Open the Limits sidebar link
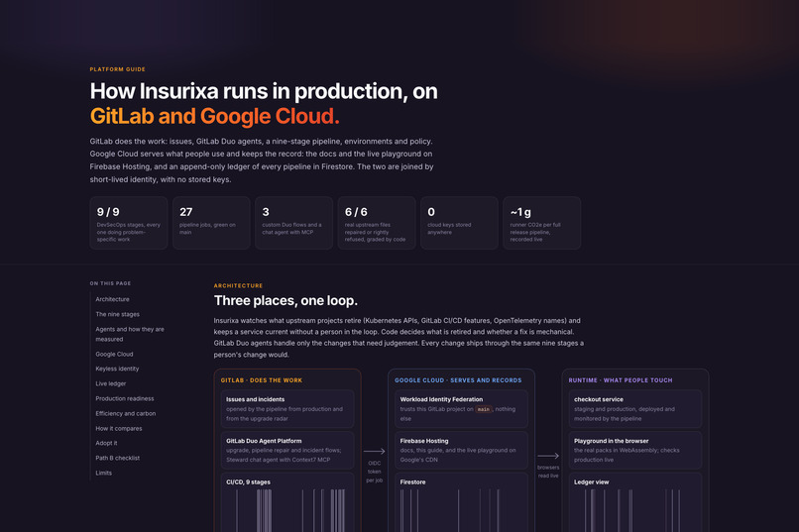Screen dimensions: 799x532 (x=103, y=473)
